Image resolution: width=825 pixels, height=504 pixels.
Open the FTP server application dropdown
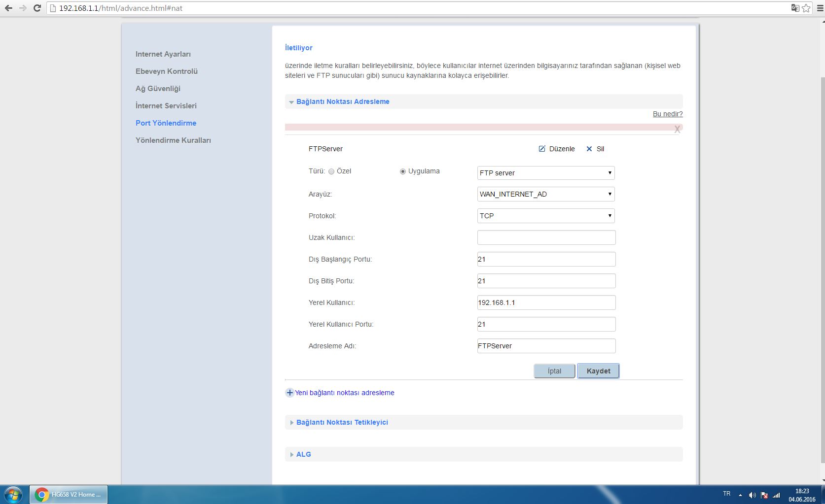546,173
